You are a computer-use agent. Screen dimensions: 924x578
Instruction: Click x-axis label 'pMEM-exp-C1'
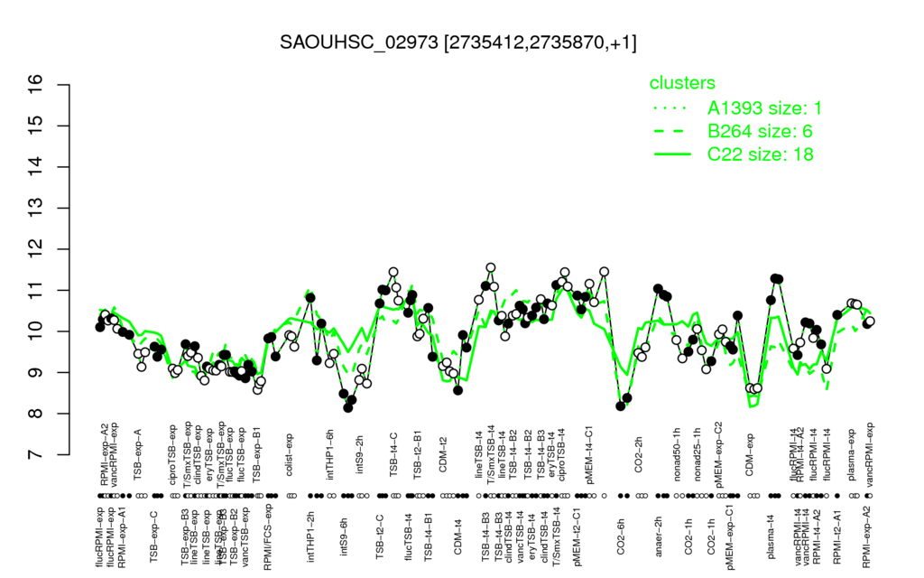pyautogui.click(x=731, y=536)
